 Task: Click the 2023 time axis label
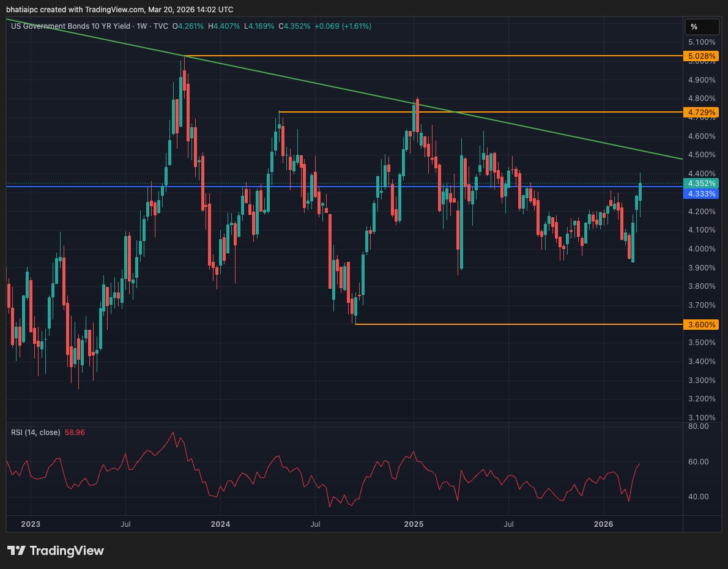tap(31, 524)
